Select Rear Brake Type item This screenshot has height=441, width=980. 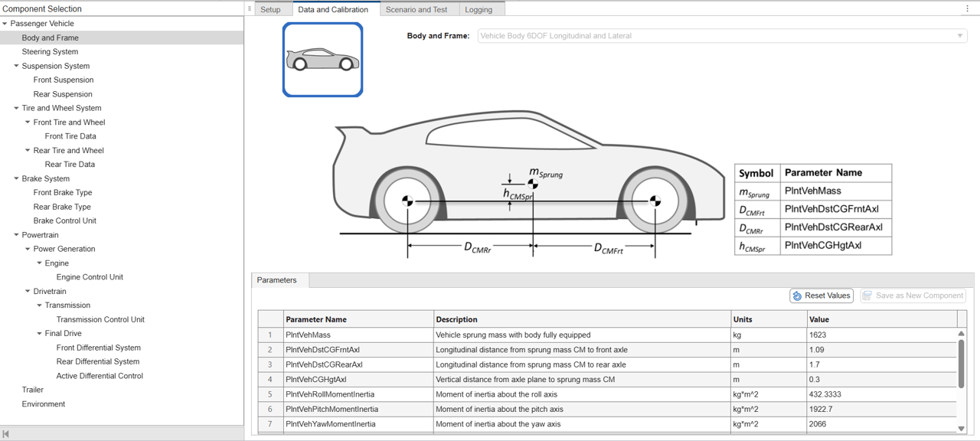point(62,207)
